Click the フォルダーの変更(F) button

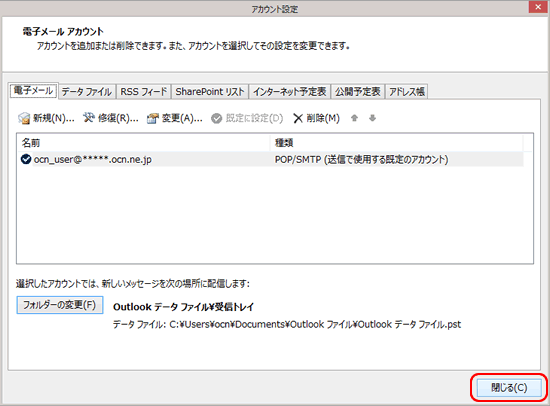(x=60, y=305)
